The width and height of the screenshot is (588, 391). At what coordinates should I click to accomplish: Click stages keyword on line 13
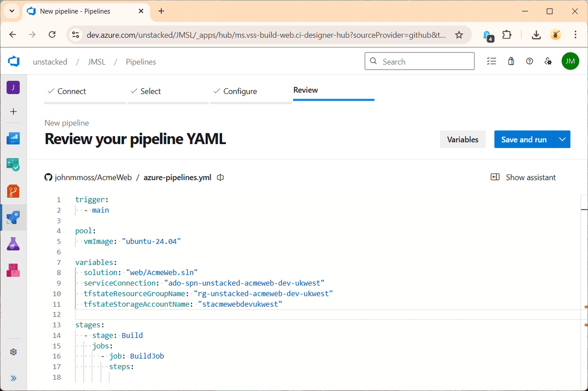tap(88, 325)
